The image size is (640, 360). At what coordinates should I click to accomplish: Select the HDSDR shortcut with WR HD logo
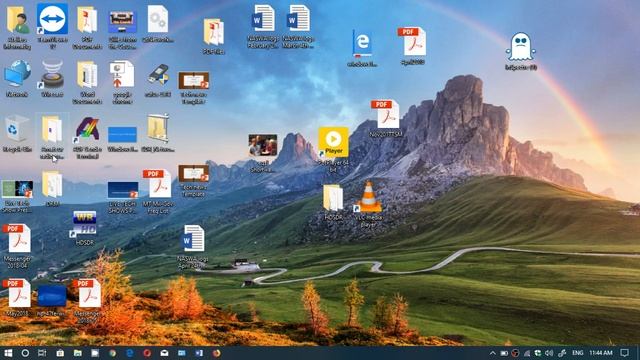coord(84,224)
